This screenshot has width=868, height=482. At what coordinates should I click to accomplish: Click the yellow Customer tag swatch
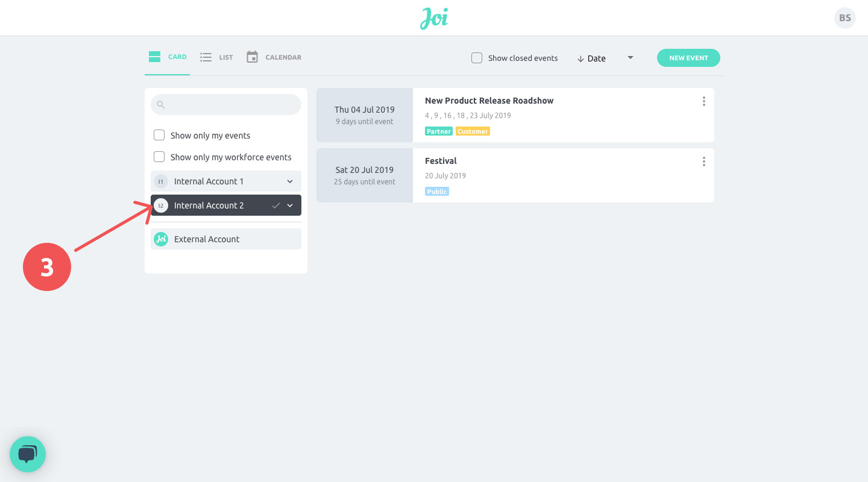[473, 131]
